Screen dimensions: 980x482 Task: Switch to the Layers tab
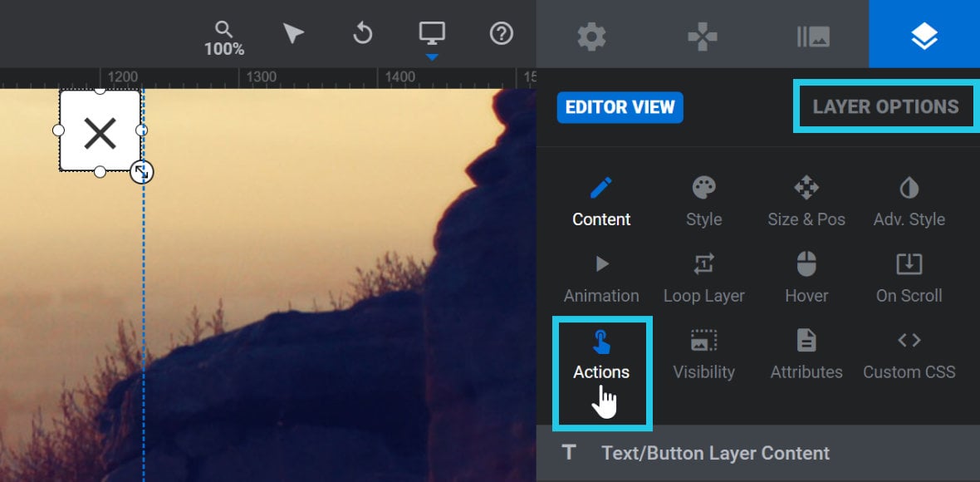coord(924,36)
